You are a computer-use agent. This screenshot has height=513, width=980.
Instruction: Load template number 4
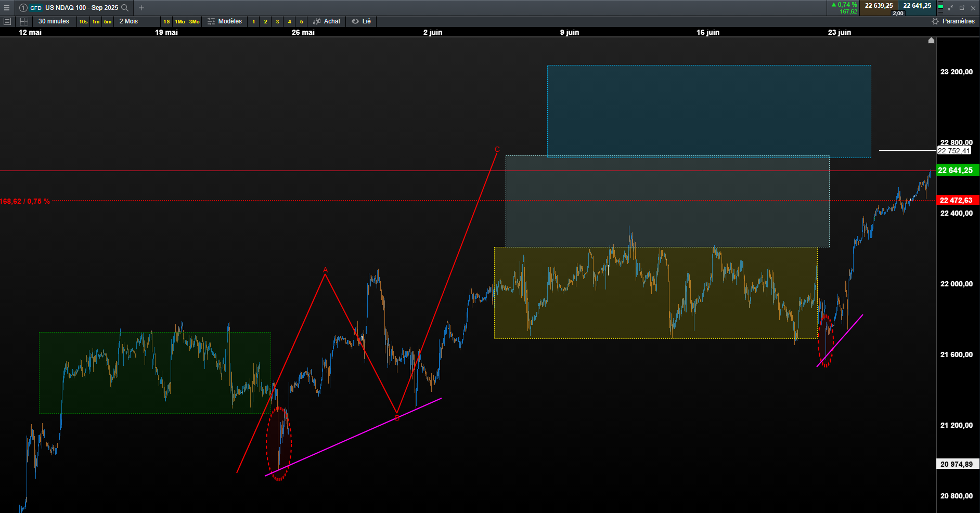click(290, 21)
